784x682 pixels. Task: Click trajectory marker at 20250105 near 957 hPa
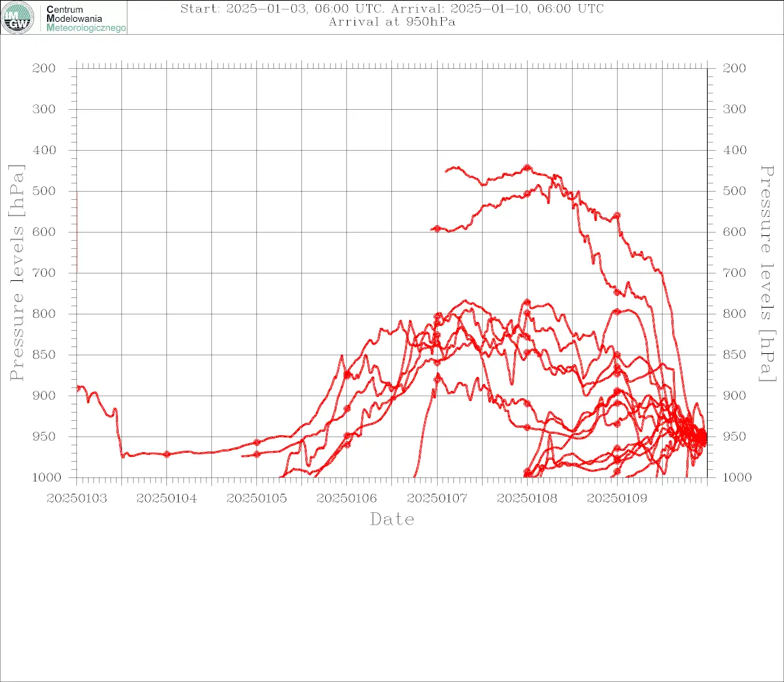[257, 443]
